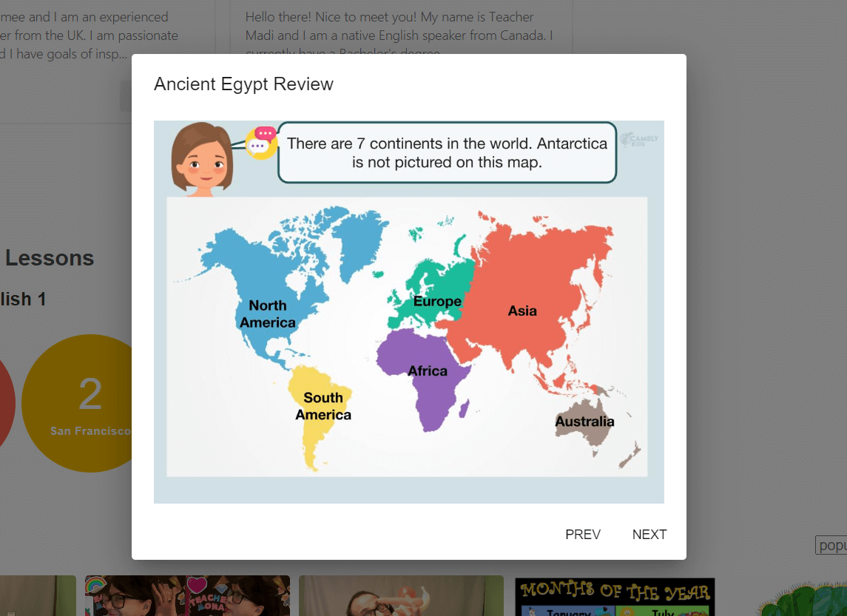Open the video thumbnail of bald man with glasses
Image resolution: width=847 pixels, height=616 pixels.
[401, 595]
